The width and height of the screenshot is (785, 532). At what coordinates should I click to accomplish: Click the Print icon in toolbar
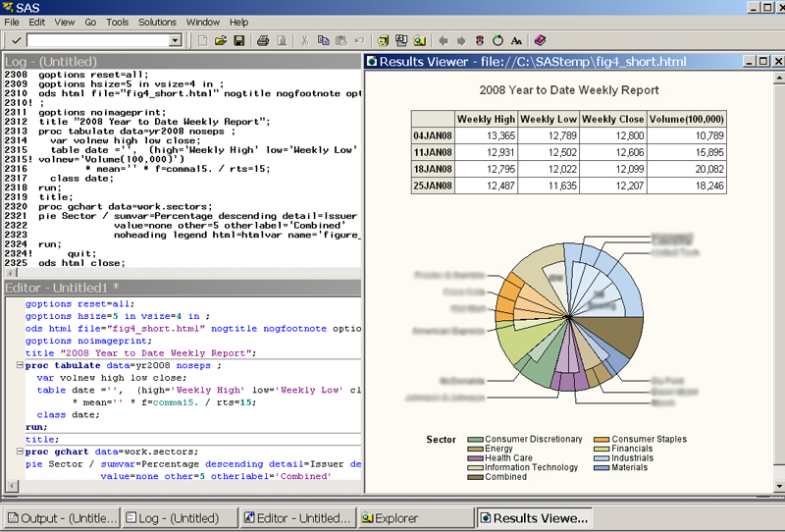[263, 40]
